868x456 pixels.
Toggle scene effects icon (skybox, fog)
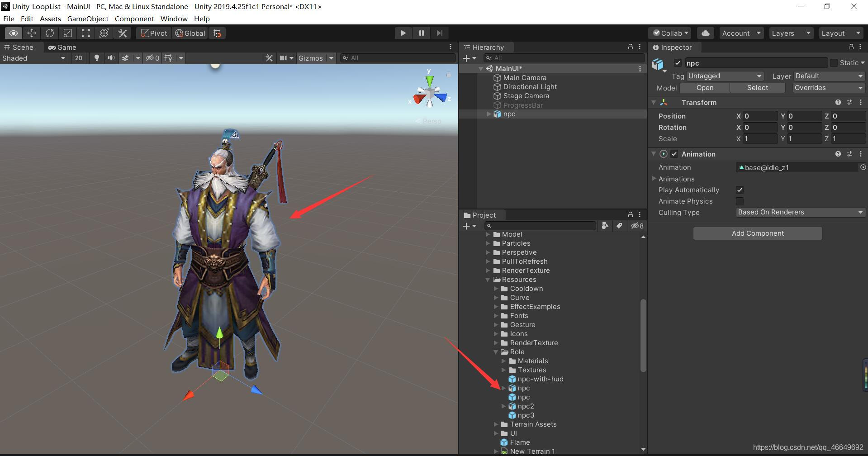125,58
